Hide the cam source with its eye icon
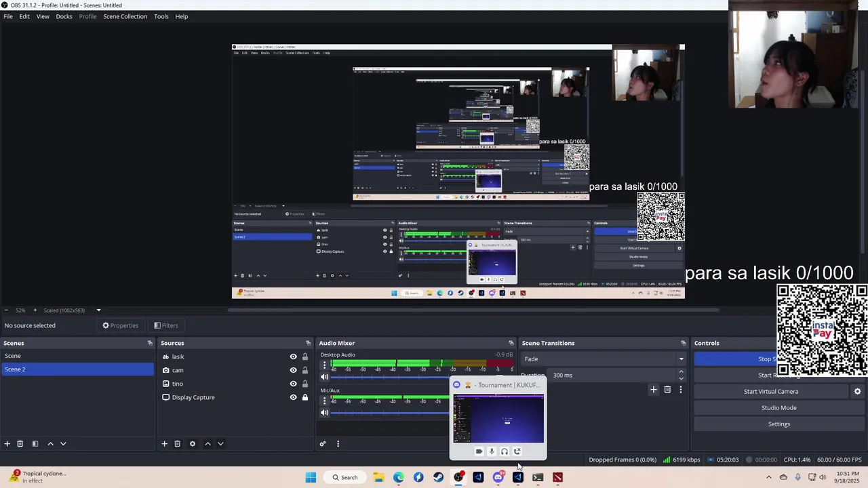The image size is (868, 488). pos(293,370)
